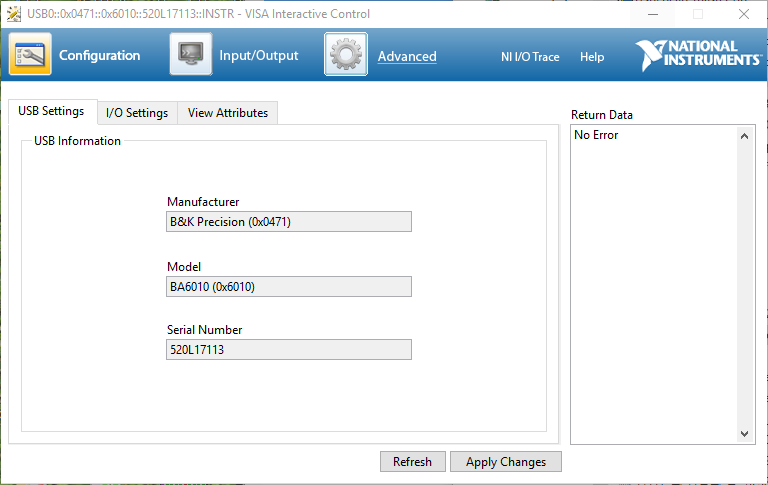Select the Advanced gear icon
This screenshot has width=768, height=485.
[346, 55]
